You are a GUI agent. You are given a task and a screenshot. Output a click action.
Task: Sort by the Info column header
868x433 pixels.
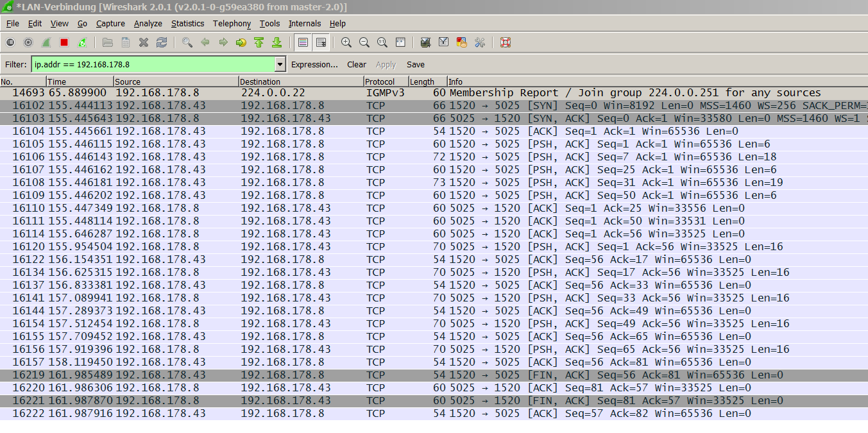[657, 81]
